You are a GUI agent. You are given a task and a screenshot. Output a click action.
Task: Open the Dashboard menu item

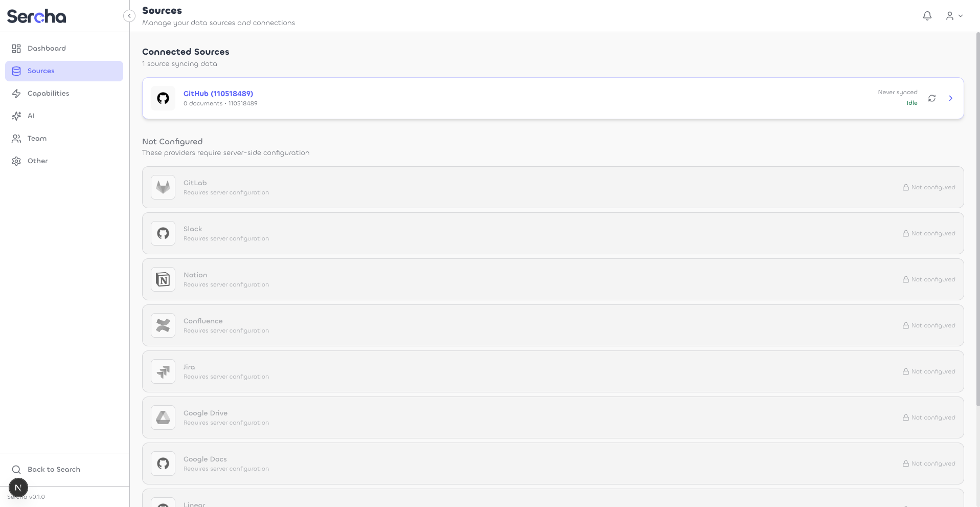tap(47, 48)
